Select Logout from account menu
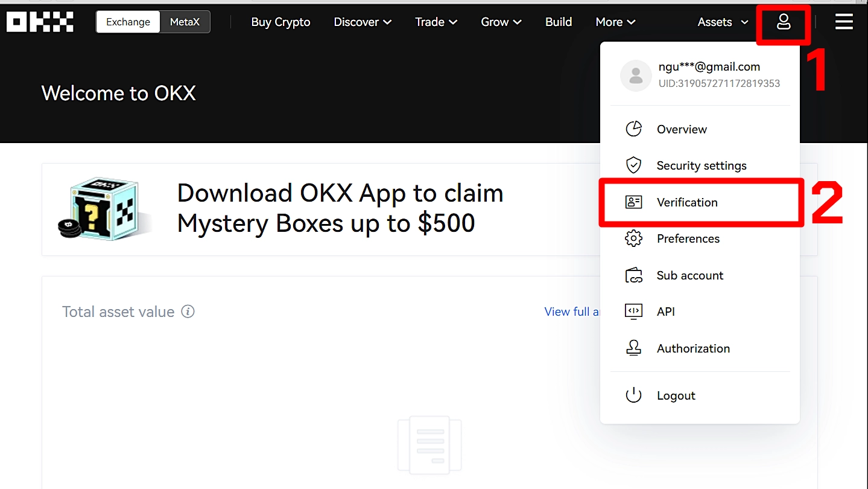The image size is (868, 489). pyautogui.click(x=700, y=395)
